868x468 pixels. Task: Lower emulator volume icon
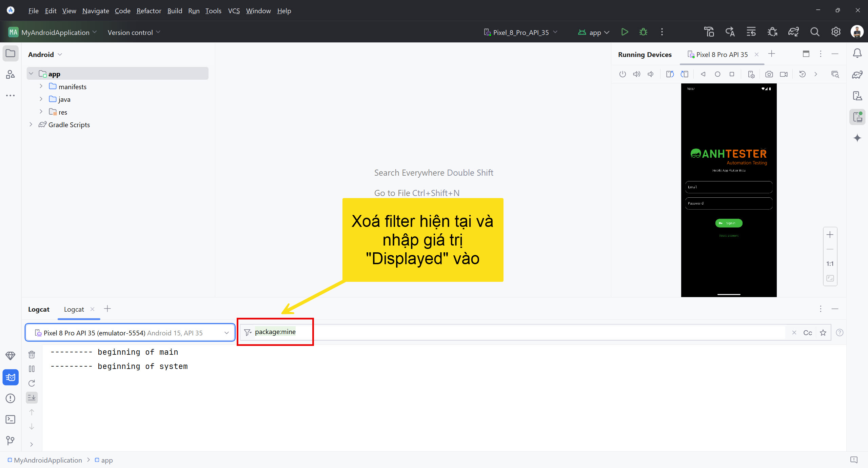click(651, 74)
